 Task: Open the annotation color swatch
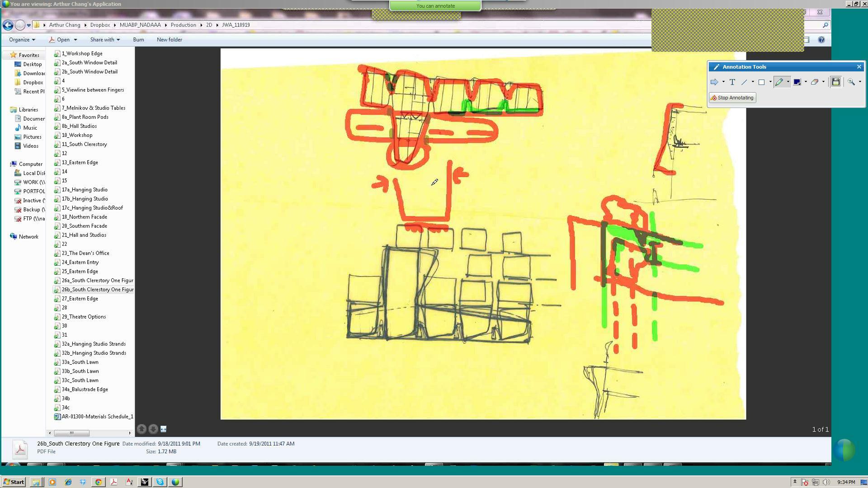coord(797,82)
